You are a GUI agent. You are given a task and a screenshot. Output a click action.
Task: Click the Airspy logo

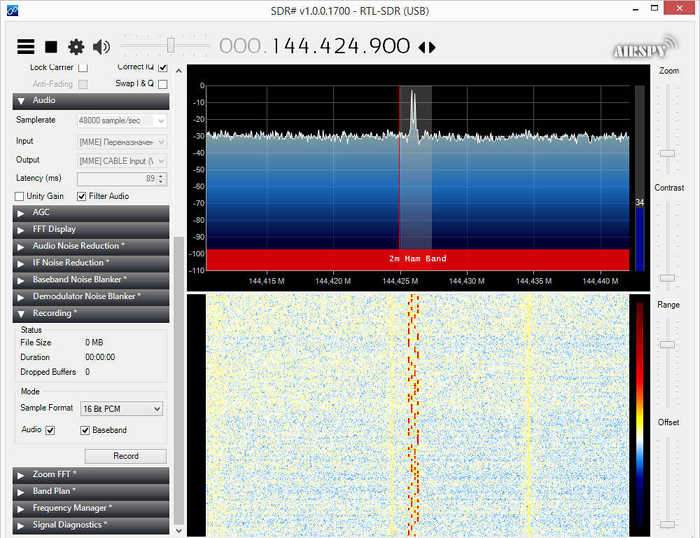pyautogui.click(x=646, y=47)
